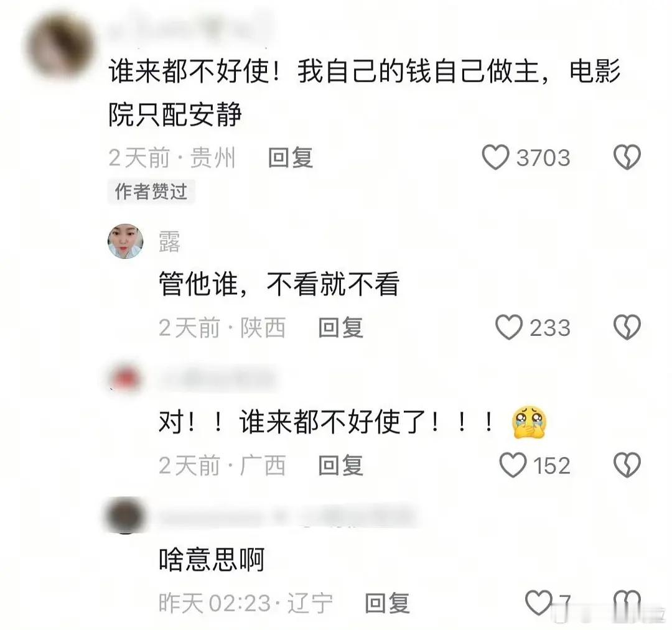
Task: Open the top commenter's blurred avatar
Action: tap(59, 45)
